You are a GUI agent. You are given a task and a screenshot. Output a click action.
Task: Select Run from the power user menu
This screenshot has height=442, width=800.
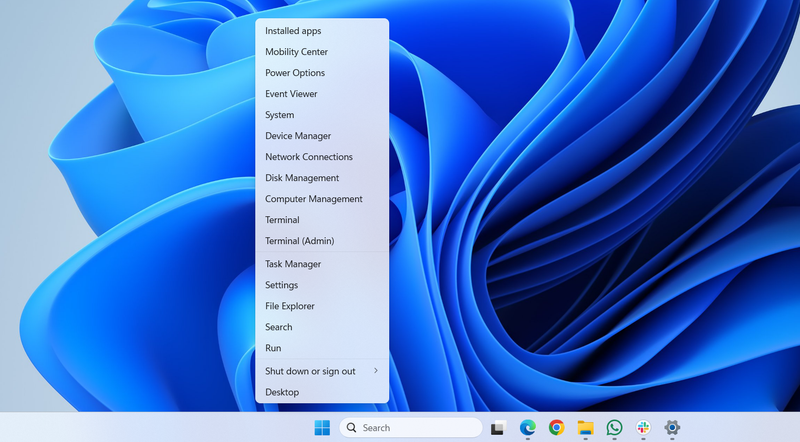[273, 348]
